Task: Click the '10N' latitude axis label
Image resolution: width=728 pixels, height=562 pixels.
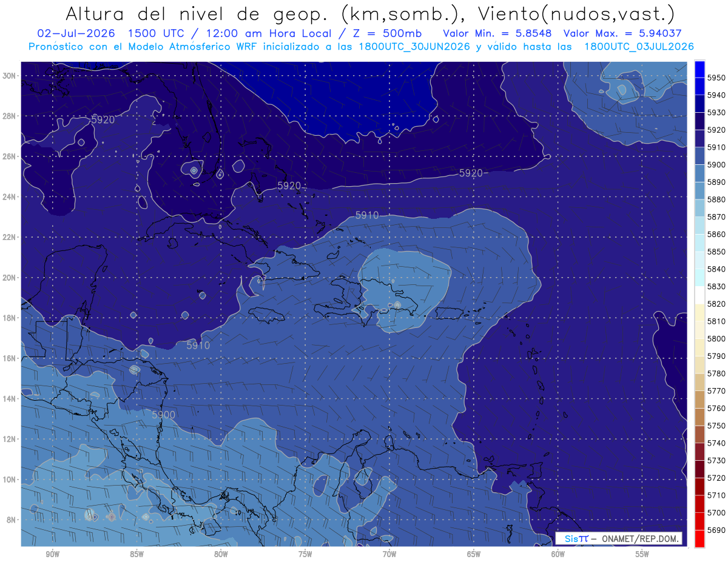Action: click(10, 480)
